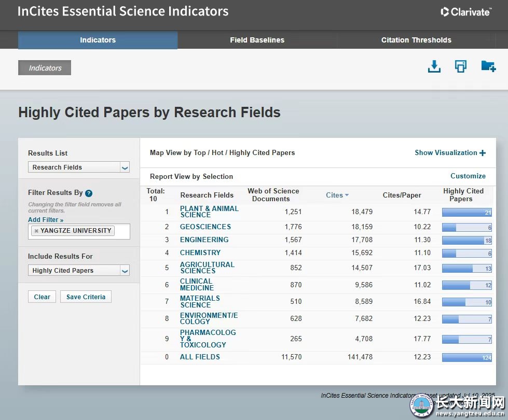Open the Results List Research Fields dropdown
The image size is (508, 420).
click(79, 167)
